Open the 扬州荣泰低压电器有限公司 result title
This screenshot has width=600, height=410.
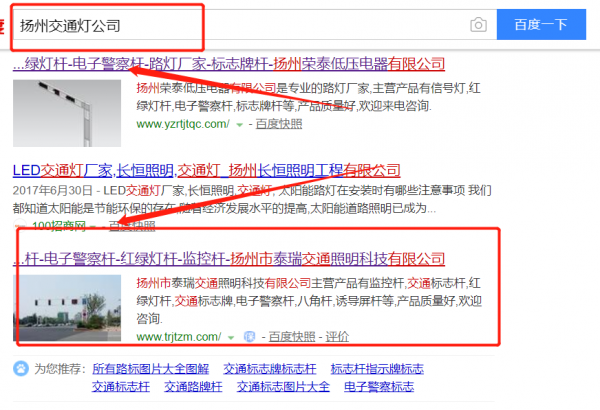tap(229, 64)
